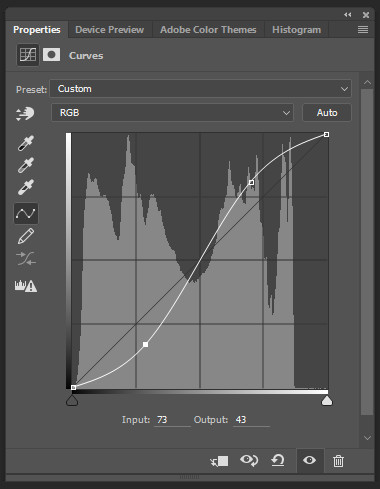Open the panel flyout menu
The height and width of the screenshot is (489, 380).
click(363, 30)
